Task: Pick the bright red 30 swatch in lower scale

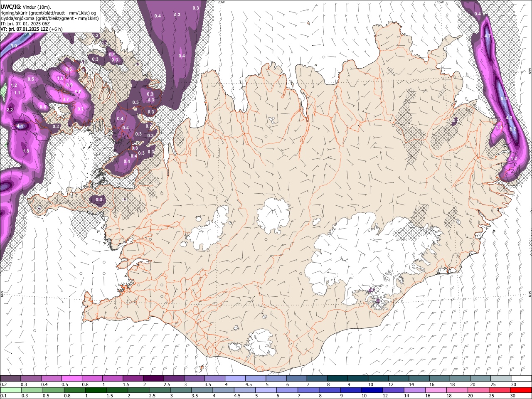Action: (x=521, y=390)
